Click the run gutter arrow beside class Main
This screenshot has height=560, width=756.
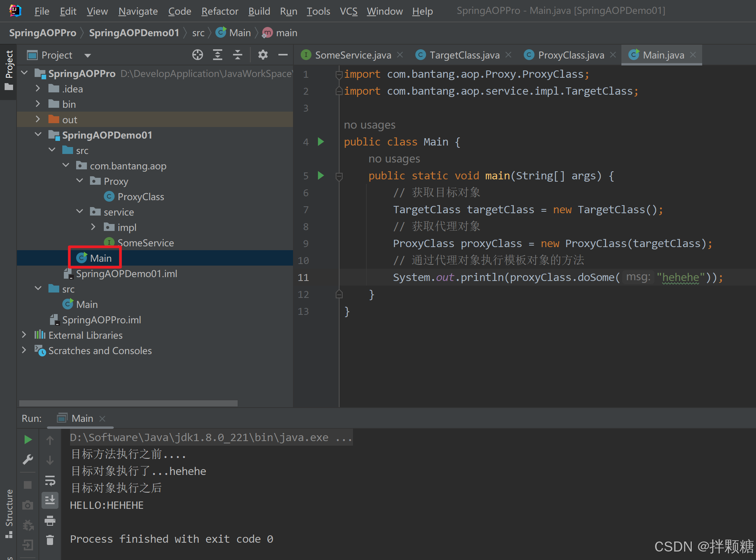point(321,142)
